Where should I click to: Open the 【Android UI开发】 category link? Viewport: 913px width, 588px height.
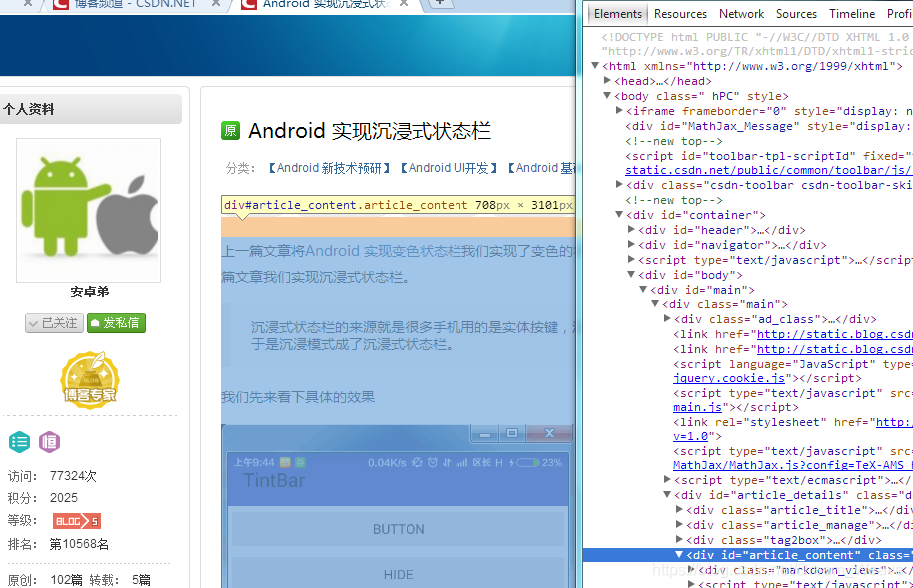(449, 168)
